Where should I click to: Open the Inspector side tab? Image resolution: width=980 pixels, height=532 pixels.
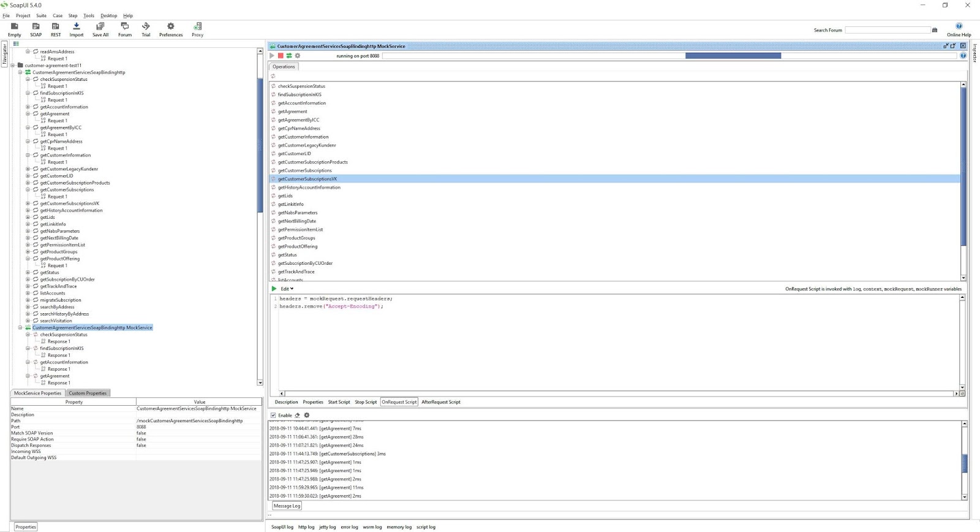point(975,54)
